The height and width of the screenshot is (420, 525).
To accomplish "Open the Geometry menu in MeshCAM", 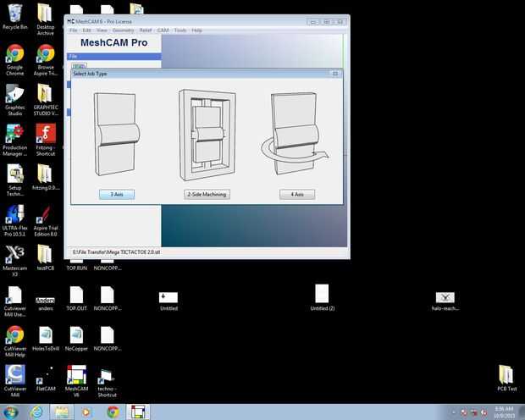I will (x=124, y=30).
